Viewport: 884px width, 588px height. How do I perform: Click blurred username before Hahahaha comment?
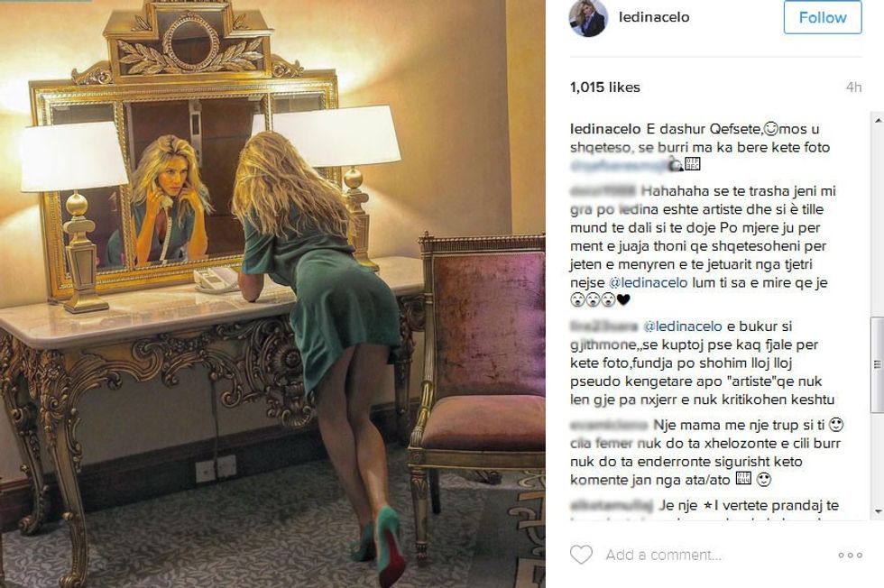pyautogui.click(x=603, y=191)
